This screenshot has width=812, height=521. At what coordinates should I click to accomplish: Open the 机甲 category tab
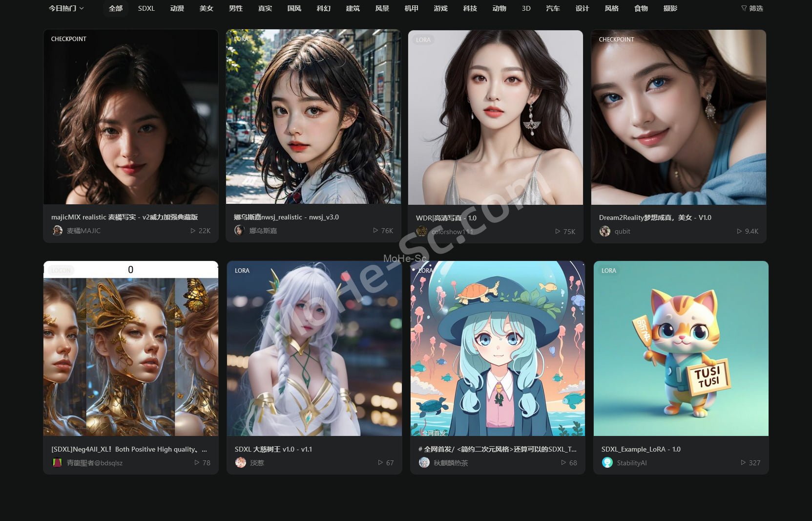pos(411,8)
